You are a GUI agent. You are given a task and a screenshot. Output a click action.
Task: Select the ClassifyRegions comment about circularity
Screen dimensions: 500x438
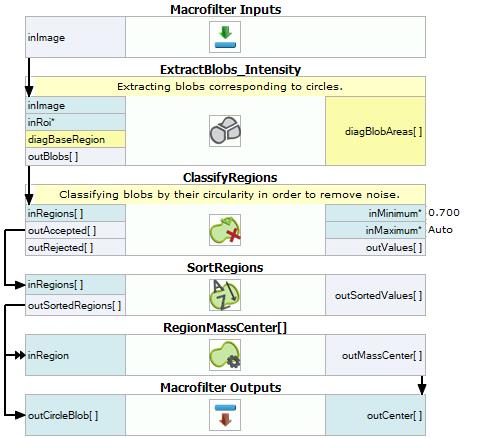(229, 194)
